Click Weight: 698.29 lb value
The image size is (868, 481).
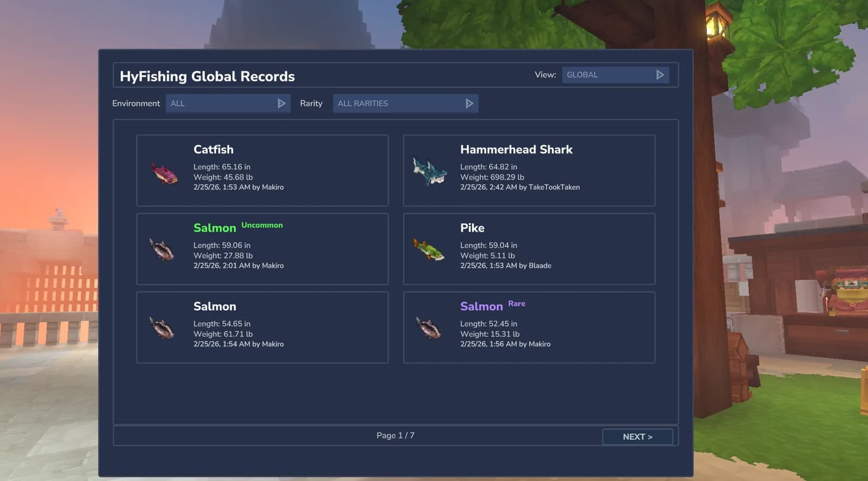pyautogui.click(x=492, y=177)
